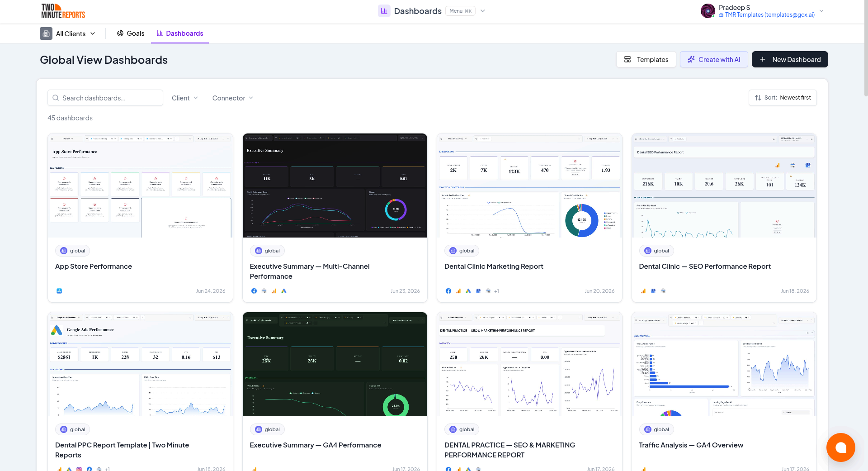Click the Dental SEO Performance Report thumbnail
The height and width of the screenshot is (471, 868).
click(724, 186)
